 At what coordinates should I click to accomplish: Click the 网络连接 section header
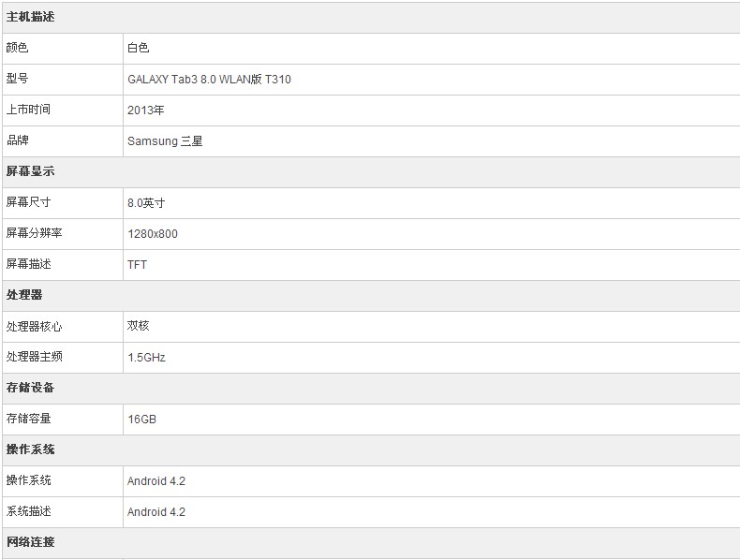tap(30, 542)
